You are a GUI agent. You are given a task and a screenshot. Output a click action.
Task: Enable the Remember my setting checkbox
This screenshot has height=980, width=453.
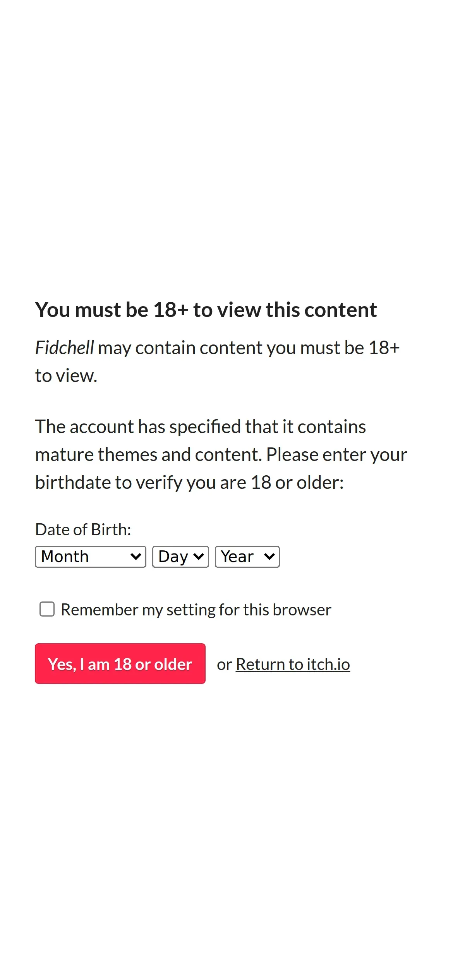pyautogui.click(x=47, y=609)
